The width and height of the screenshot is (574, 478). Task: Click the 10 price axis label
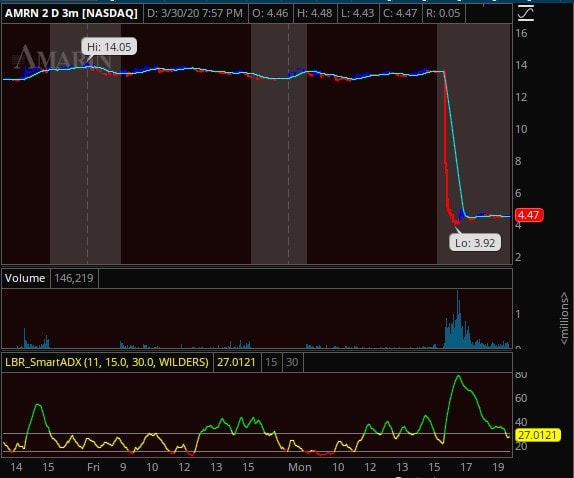pyautogui.click(x=521, y=129)
